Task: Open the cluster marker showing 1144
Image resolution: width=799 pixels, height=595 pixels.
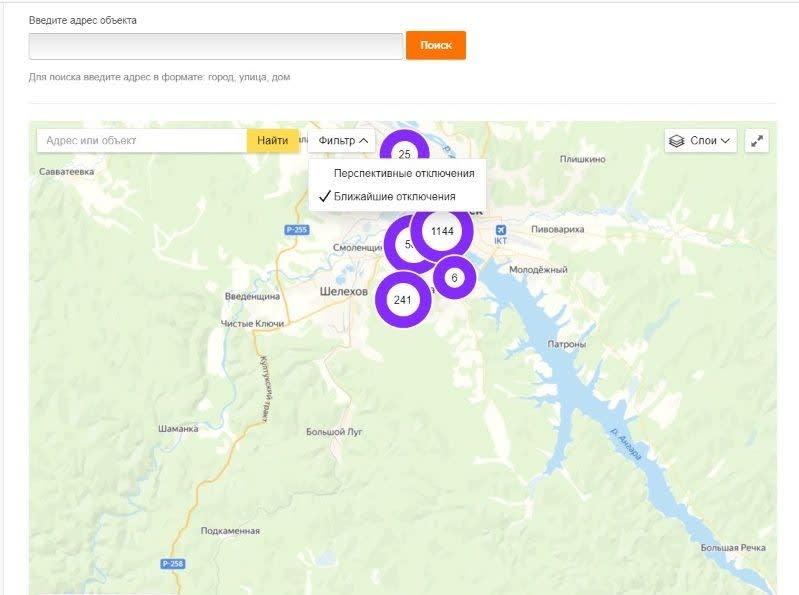Action: coord(442,231)
